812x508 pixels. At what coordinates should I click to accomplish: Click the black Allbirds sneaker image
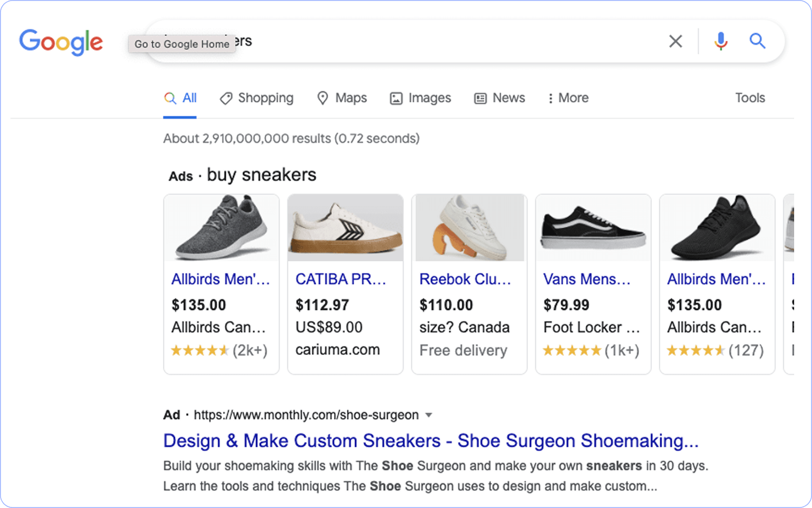click(x=717, y=228)
